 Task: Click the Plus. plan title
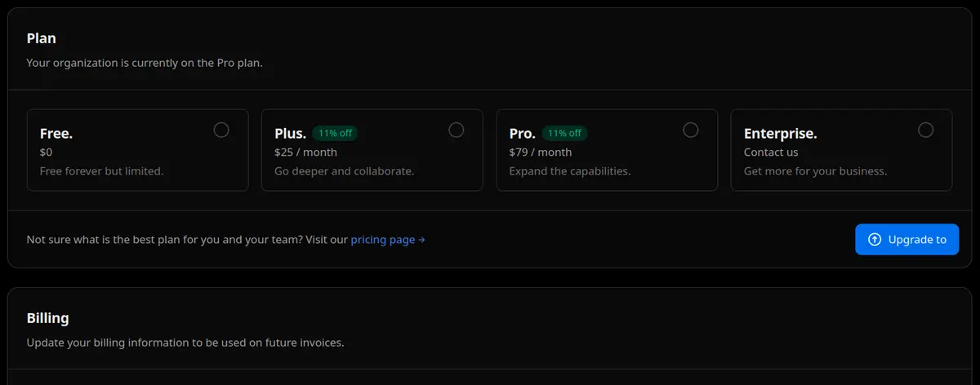pyautogui.click(x=290, y=133)
